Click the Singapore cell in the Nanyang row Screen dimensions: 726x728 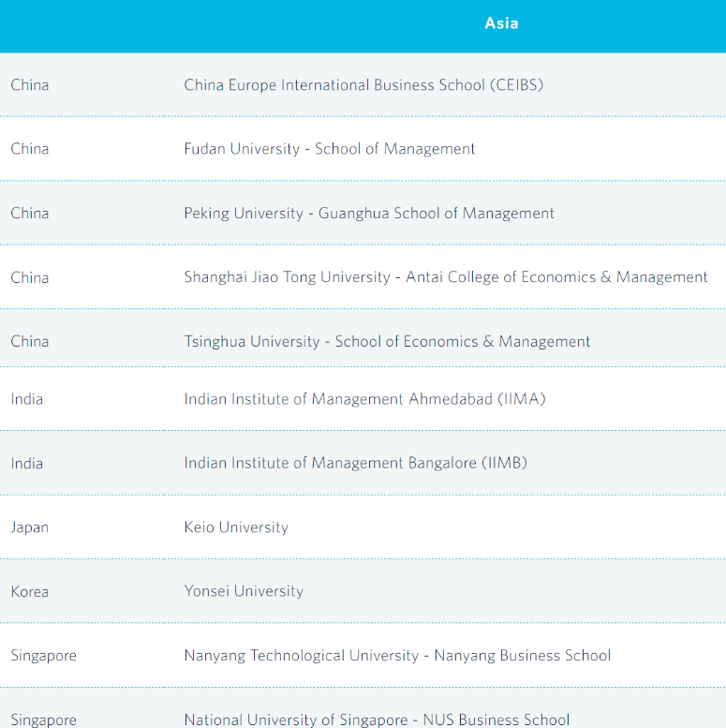click(44, 656)
